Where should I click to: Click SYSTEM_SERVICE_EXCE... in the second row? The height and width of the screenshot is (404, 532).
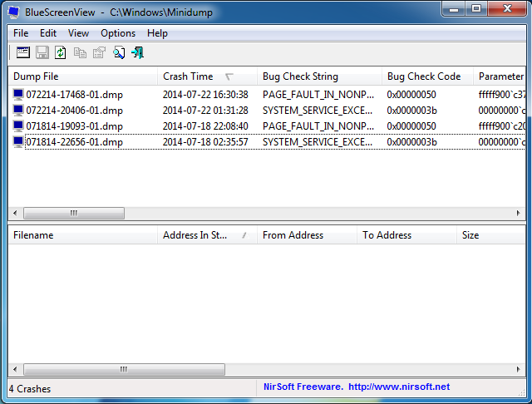click(x=318, y=111)
